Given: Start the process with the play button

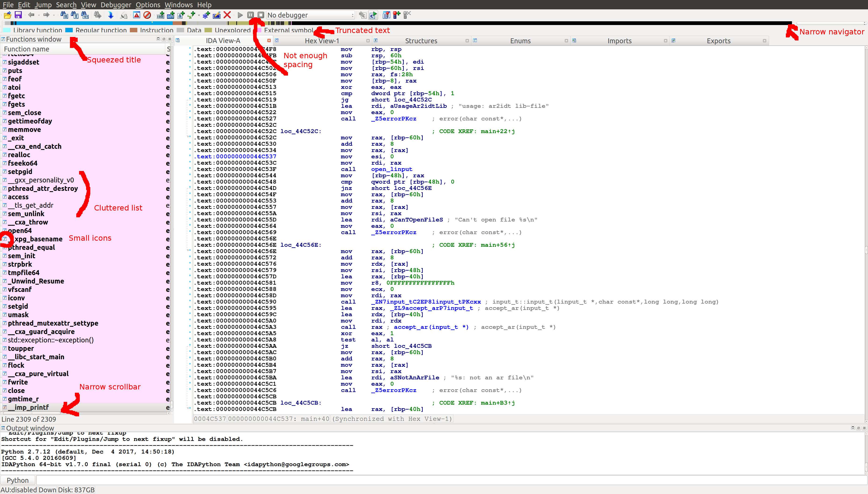Looking at the screenshot, I should coord(240,15).
